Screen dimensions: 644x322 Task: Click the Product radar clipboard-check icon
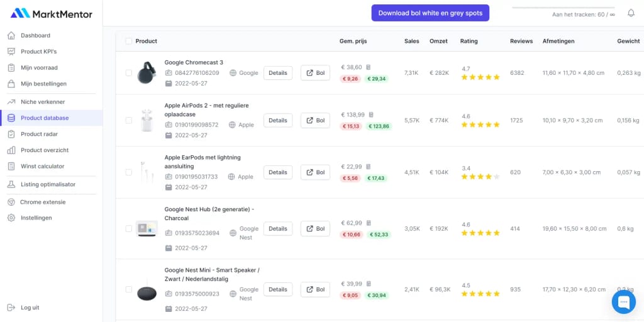pos(11,134)
